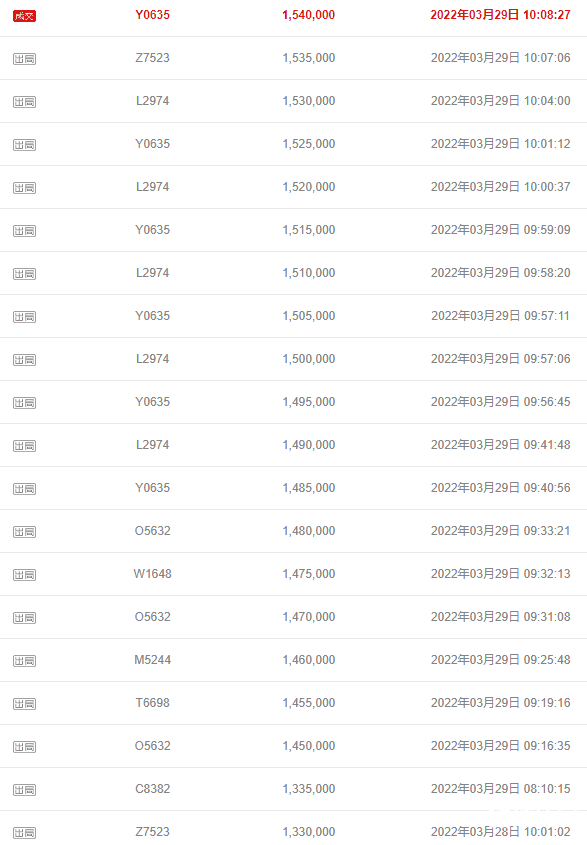Click the timestamp 2022年03月29日 09:33:21
587x845 pixels.
coord(500,531)
